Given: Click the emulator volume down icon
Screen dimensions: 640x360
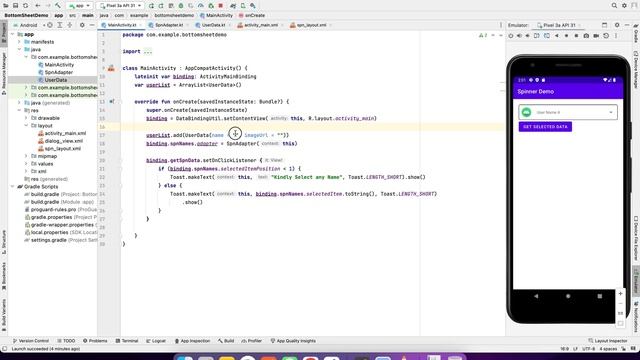Looking at the screenshot, I should tap(528, 36).
